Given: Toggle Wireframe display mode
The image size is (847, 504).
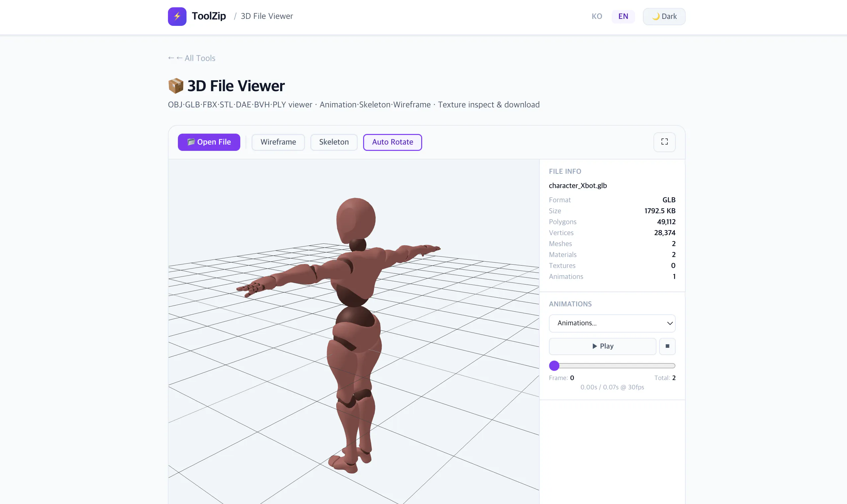Looking at the screenshot, I should (278, 142).
